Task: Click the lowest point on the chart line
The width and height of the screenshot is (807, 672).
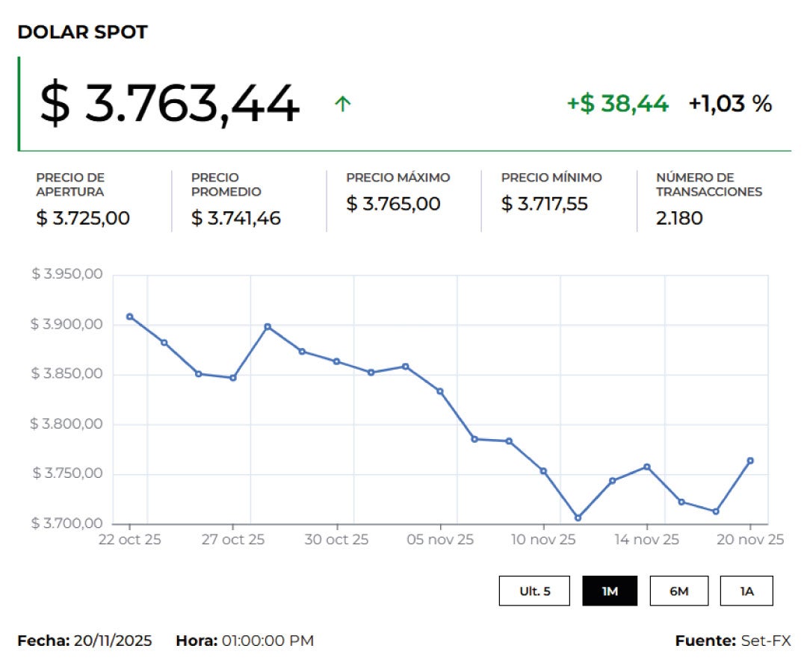Action: 578,517
